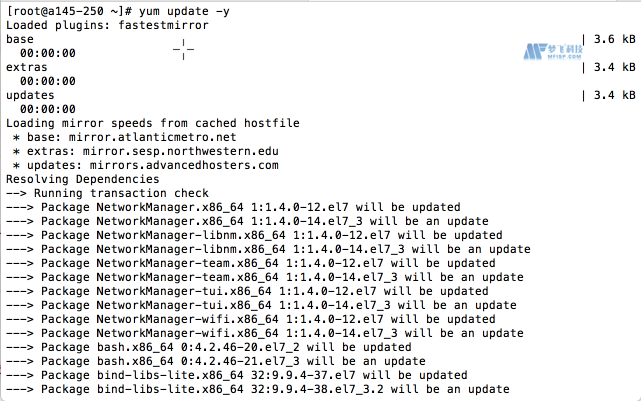The height and width of the screenshot is (401, 641).
Task: Click the NetworkManager-libnm 1.4.0-12.el7 package line
Action: 254,235
